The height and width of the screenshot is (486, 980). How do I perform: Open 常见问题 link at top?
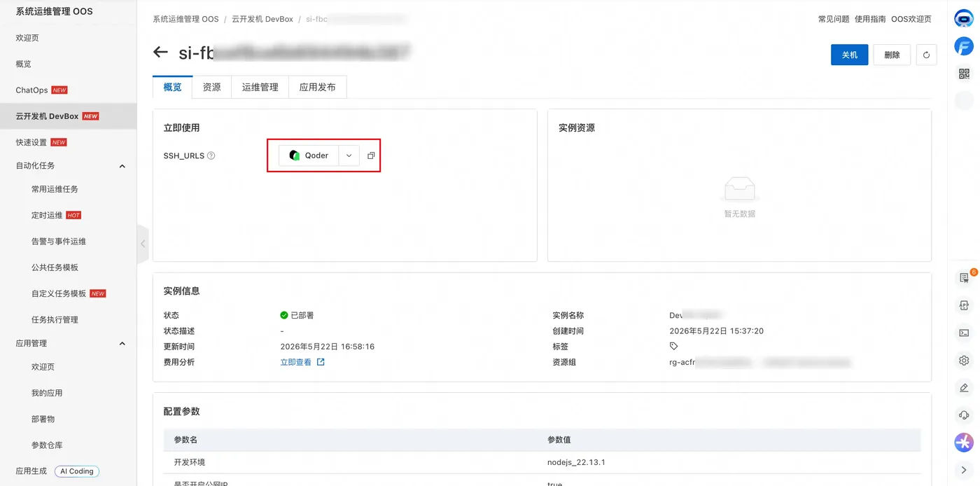click(834, 19)
